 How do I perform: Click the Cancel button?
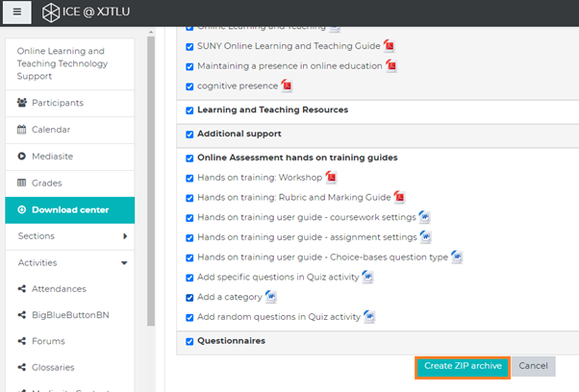[x=533, y=366]
